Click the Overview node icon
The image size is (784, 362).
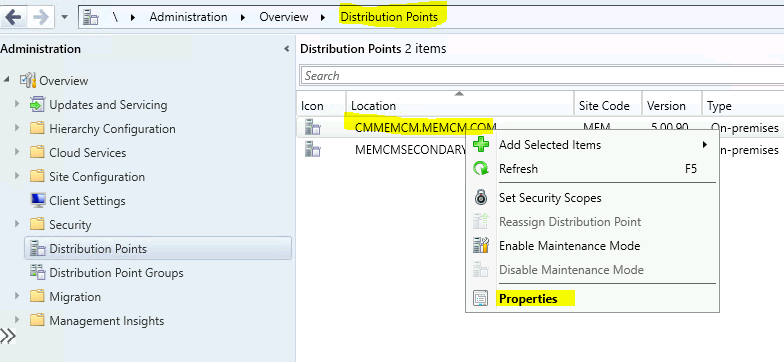pyautogui.click(x=28, y=80)
